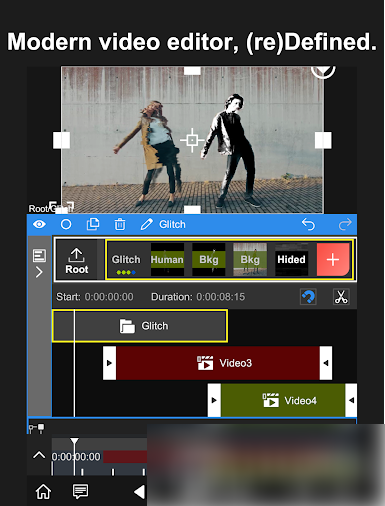This screenshot has width=385, height=506.
Task: Click the Start time value 0:00:00:00
Action: point(109,297)
